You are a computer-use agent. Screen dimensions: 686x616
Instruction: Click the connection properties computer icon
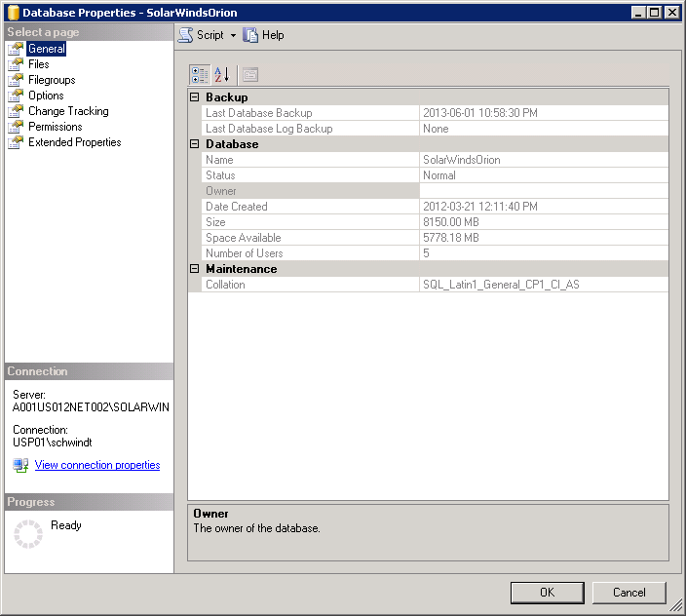click(x=20, y=465)
